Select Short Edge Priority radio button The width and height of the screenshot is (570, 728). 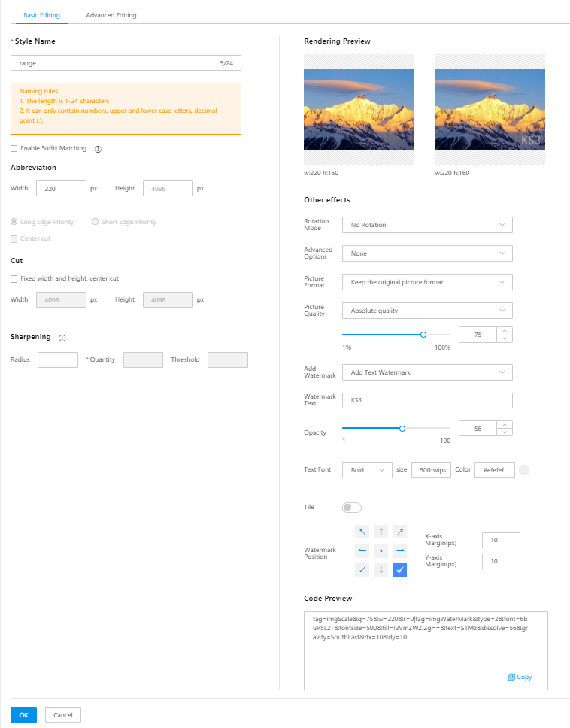pyautogui.click(x=96, y=222)
